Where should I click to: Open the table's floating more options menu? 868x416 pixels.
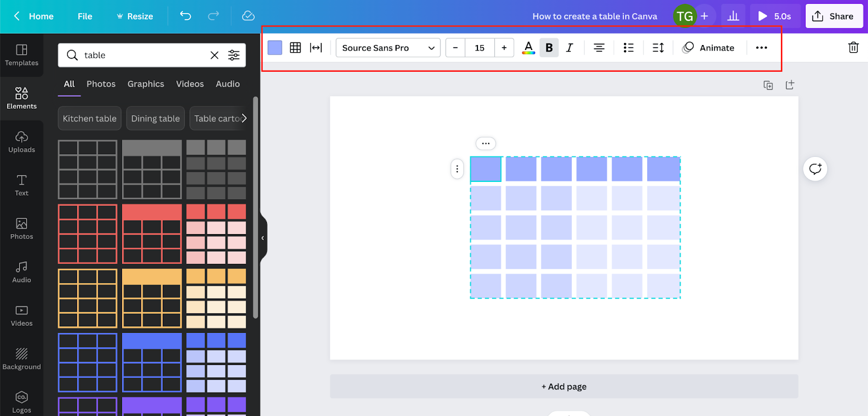coord(486,143)
